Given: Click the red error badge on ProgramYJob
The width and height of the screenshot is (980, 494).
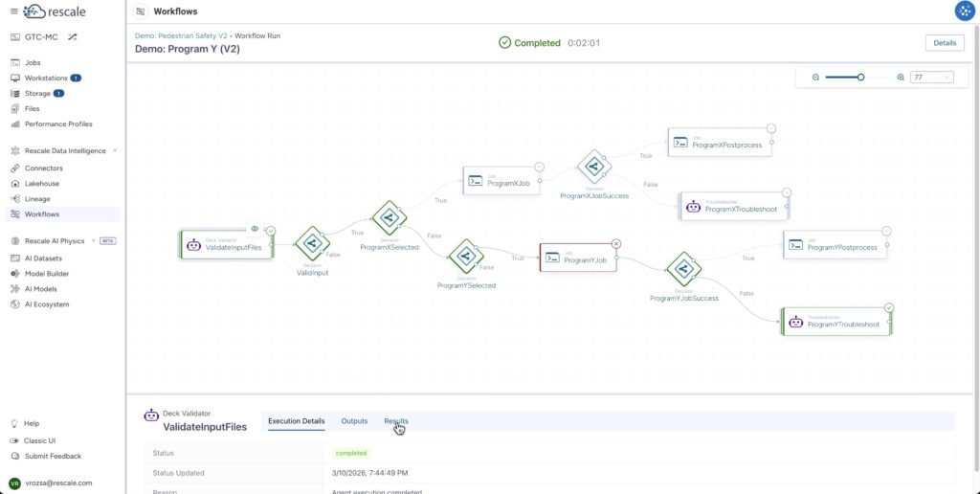Looking at the screenshot, I should click(616, 244).
